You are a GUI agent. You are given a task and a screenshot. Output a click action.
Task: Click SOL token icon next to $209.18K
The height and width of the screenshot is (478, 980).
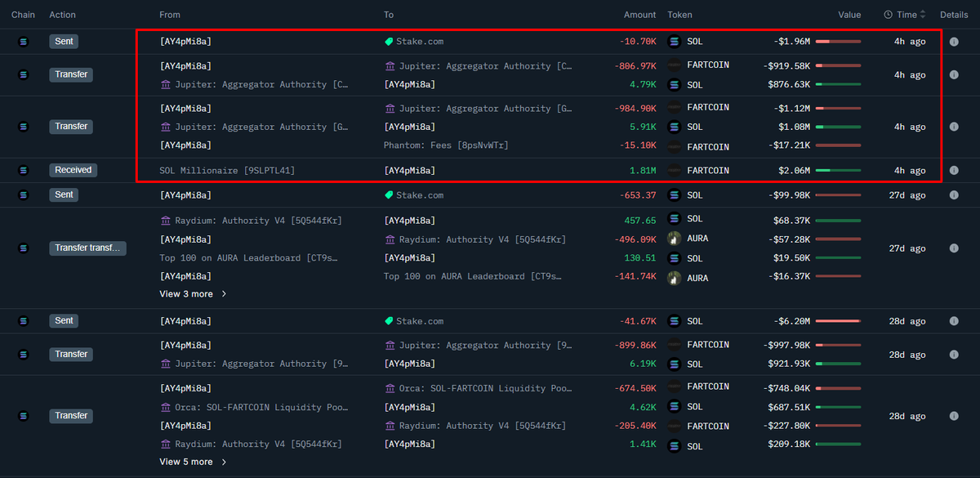(675, 446)
